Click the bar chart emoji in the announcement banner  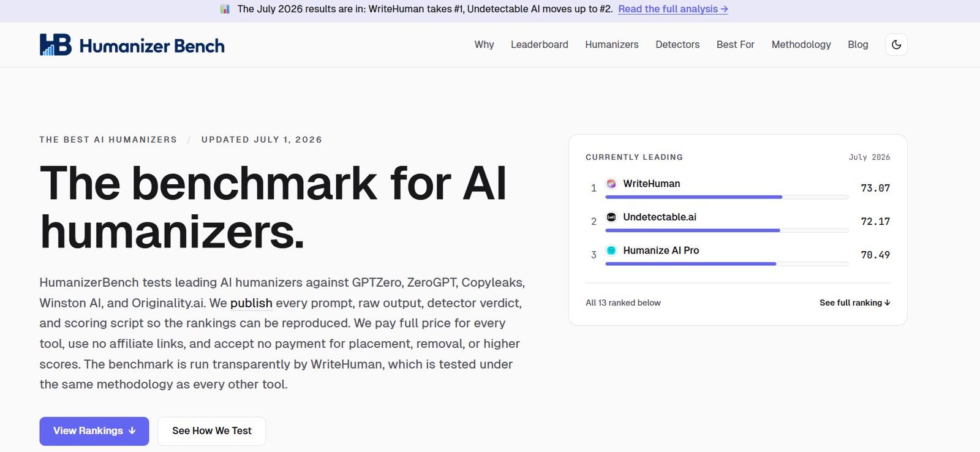coord(225,9)
